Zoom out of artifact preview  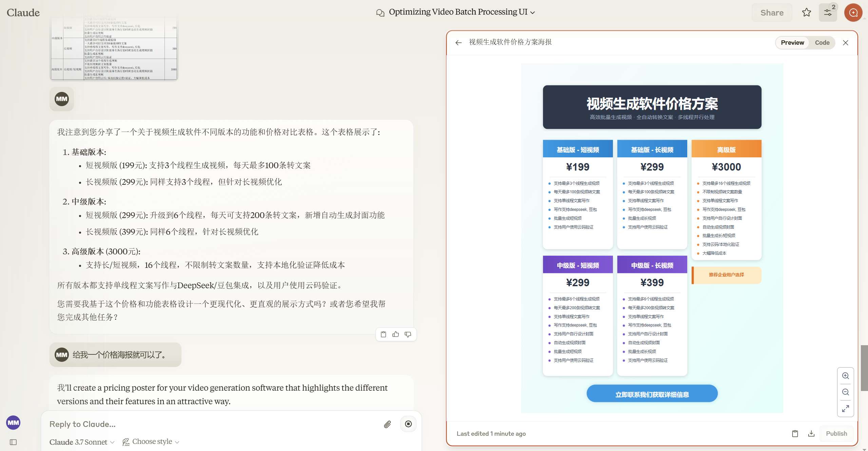[845, 392]
